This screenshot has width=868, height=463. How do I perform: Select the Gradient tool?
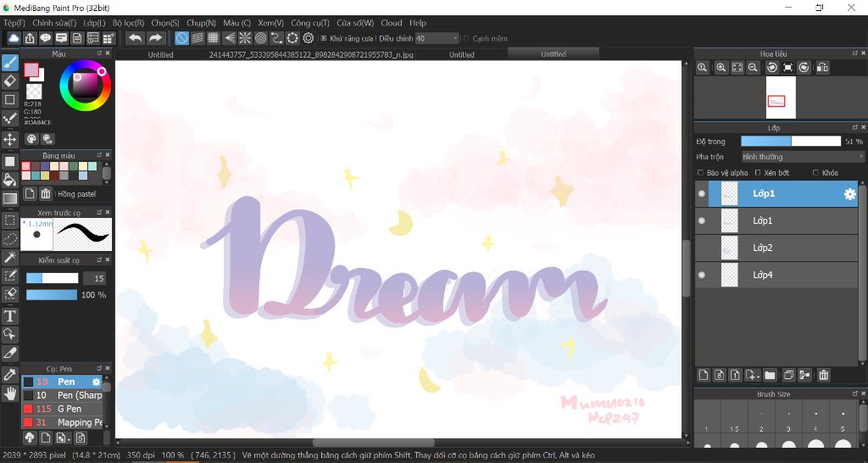coord(10,198)
